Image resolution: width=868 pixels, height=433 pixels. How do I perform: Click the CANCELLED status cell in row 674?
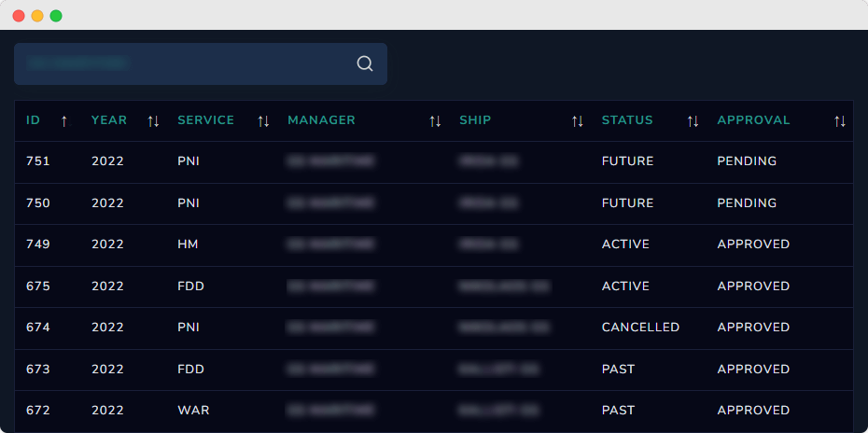point(640,328)
